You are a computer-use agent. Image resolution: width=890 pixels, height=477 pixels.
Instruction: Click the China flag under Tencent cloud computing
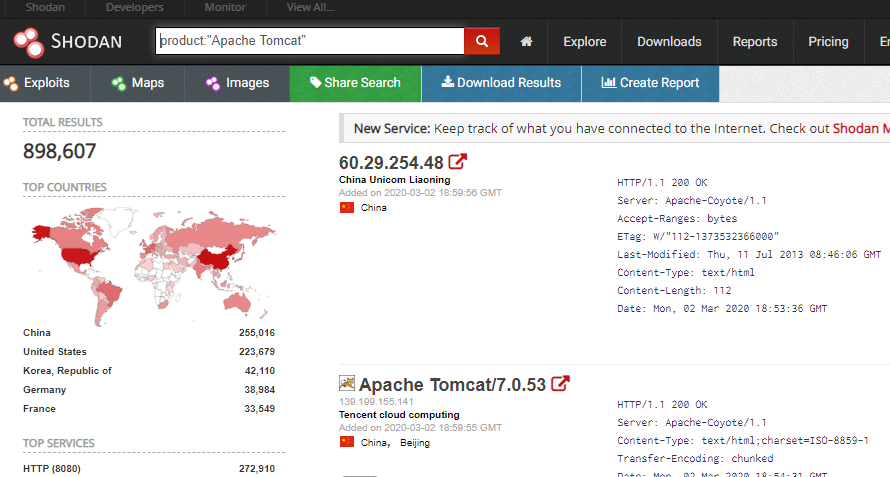coord(347,442)
